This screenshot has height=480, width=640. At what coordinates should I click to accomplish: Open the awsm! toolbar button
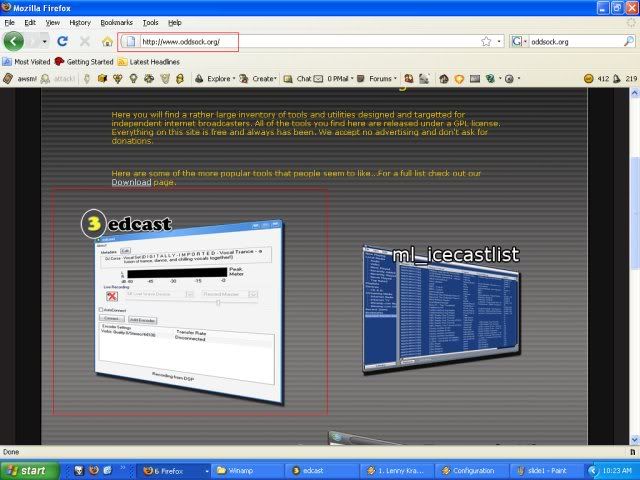21,78
